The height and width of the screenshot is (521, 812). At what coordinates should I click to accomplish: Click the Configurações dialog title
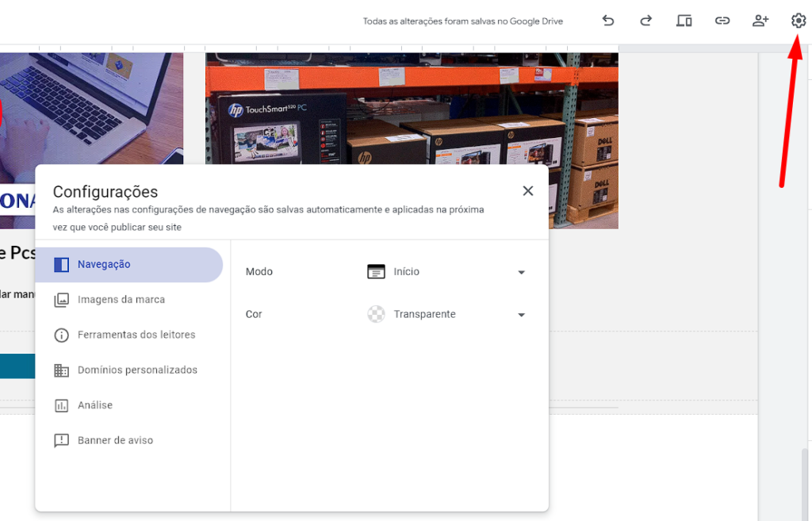[105, 192]
